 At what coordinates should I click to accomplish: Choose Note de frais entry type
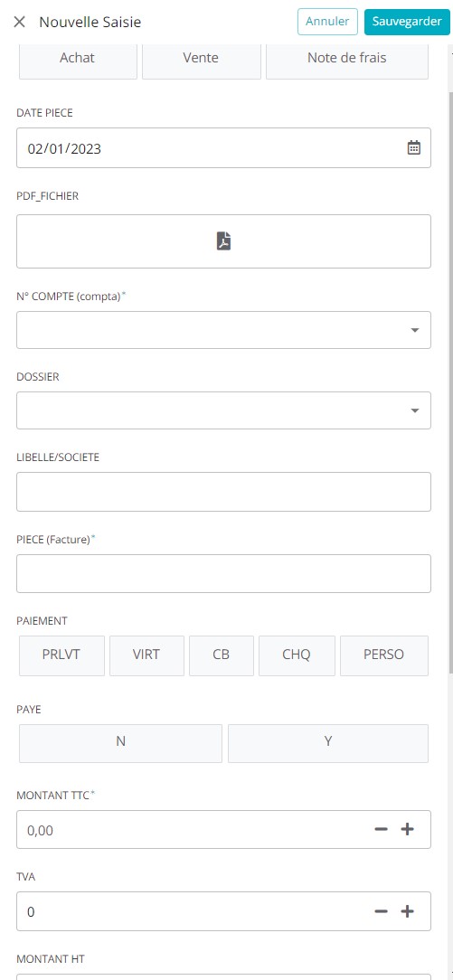click(347, 60)
